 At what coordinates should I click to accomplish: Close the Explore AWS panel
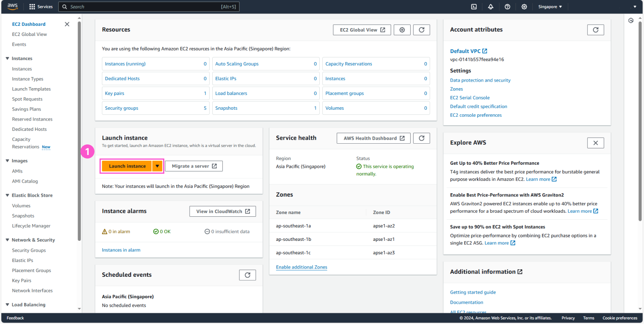(x=596, y=143)
